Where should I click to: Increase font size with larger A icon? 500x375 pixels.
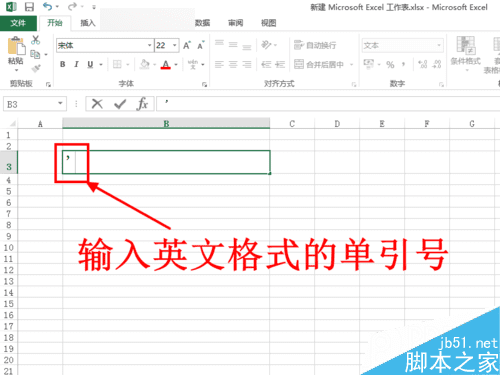click(x=187, y=45)
